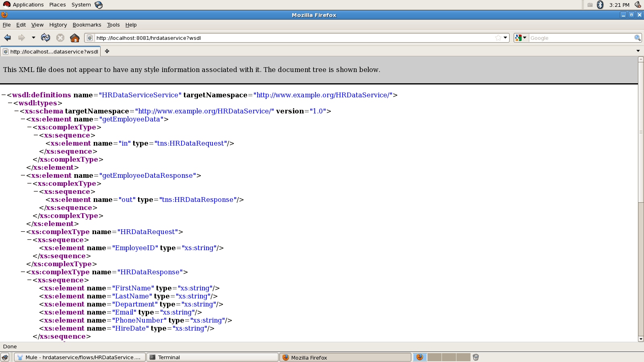Focus the Google search field

tap(581, 38)
